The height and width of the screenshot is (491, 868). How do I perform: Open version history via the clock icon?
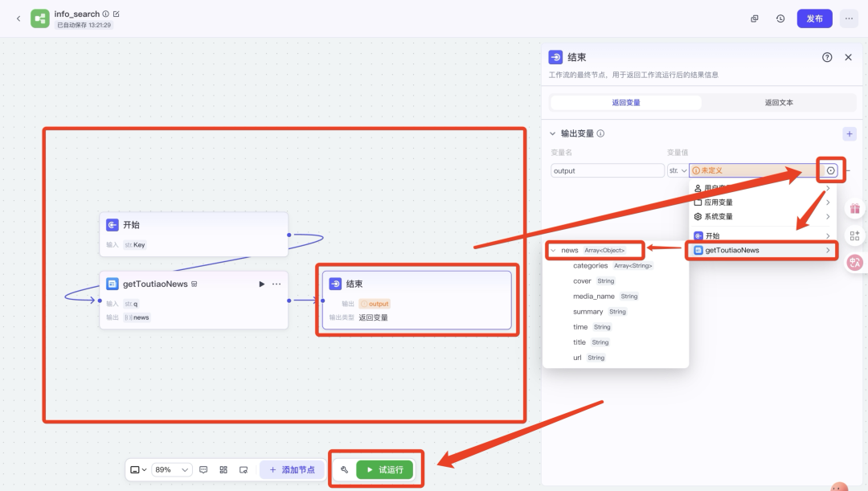tap(780, 18)
